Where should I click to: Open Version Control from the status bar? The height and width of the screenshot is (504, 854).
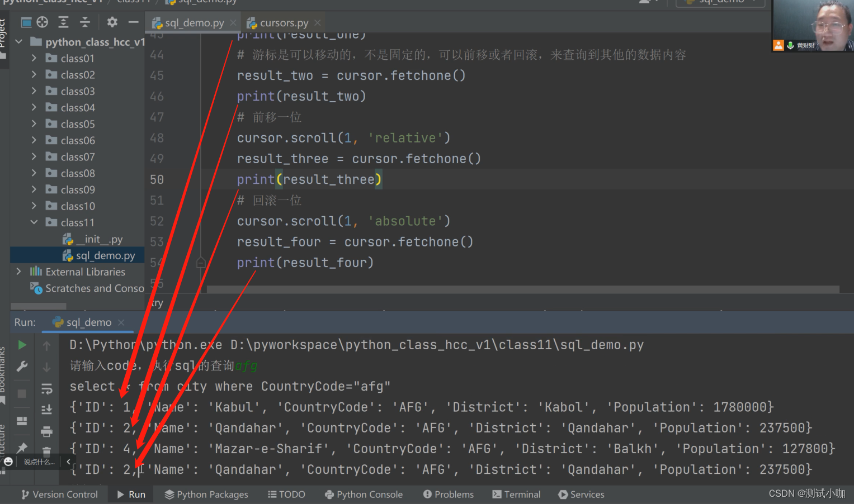[x=59, y=495]
